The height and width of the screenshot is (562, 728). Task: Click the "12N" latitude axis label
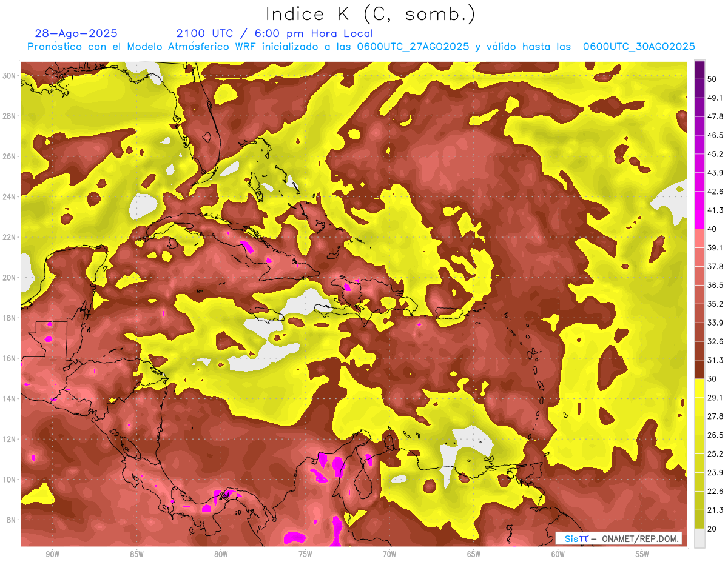(9, 439)
